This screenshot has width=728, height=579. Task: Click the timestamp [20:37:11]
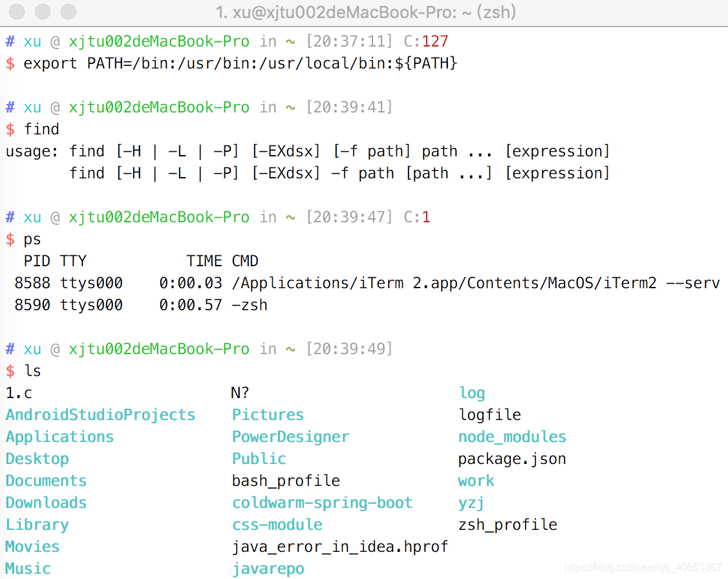349,41
